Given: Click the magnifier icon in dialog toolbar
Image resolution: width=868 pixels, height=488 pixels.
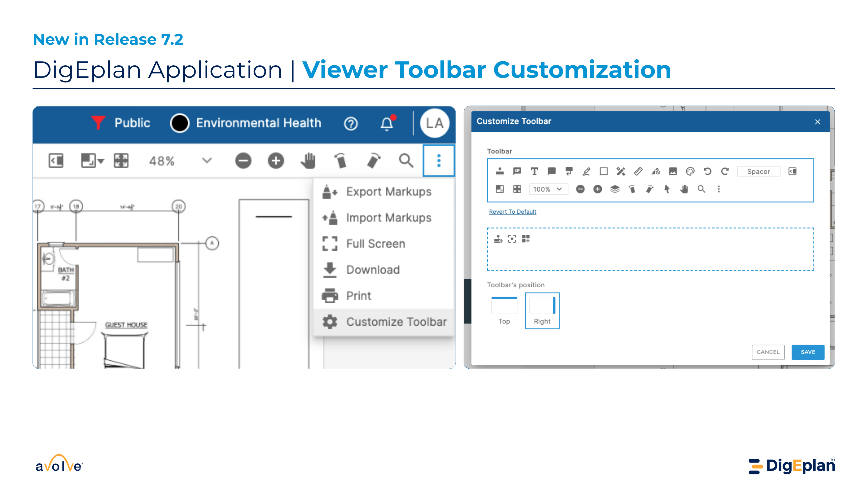Looking at the screenshot, I should point(701,189).
